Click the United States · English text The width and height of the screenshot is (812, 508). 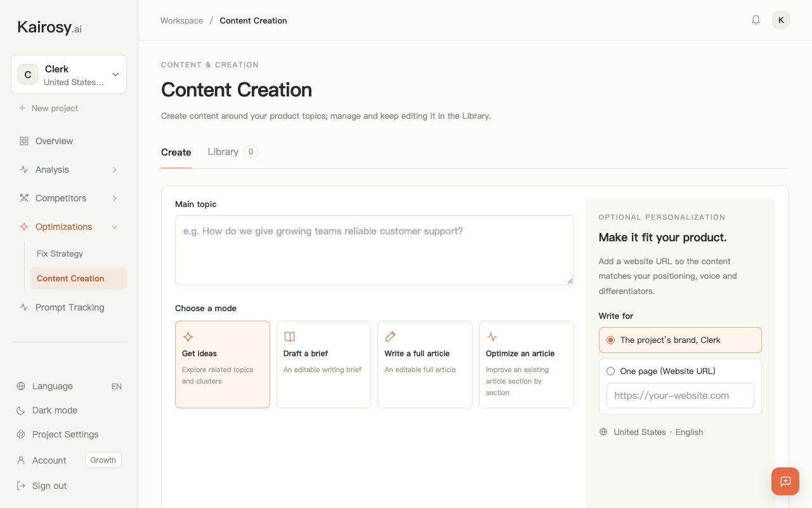tap(658, 432)
